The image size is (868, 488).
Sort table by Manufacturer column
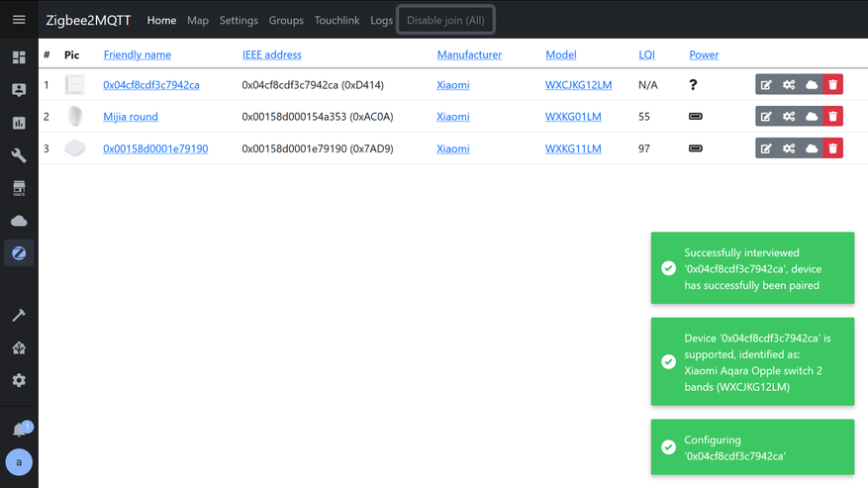pos(469,54)
